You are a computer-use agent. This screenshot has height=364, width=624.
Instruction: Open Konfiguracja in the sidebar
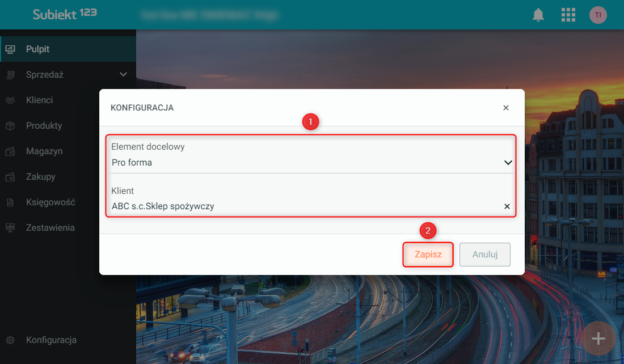coord(68,340)
